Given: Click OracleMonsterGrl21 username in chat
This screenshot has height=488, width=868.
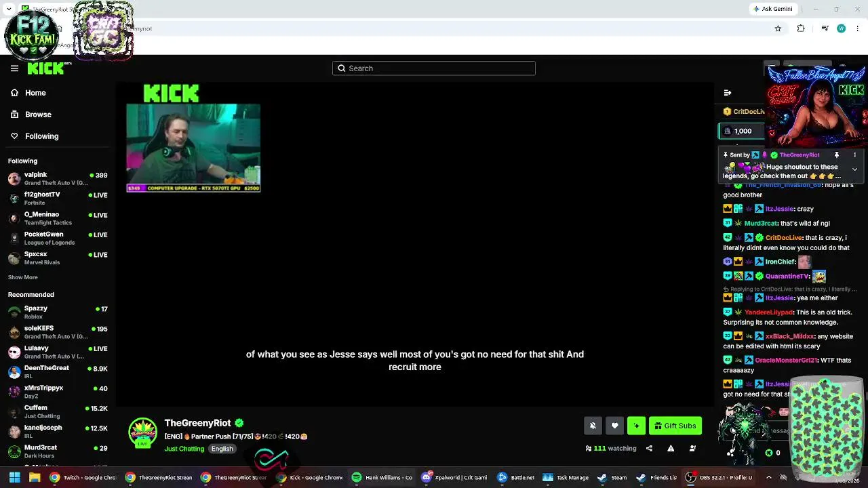Looking at the screenshot, I should [x=786, y=361].
